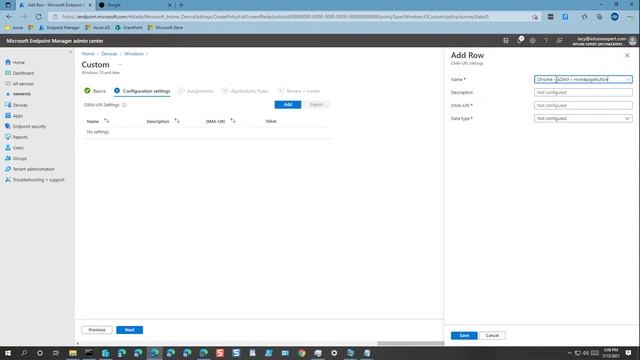Open browser favorites star icon
Screen dimensions: 640x360
[584, 17]
